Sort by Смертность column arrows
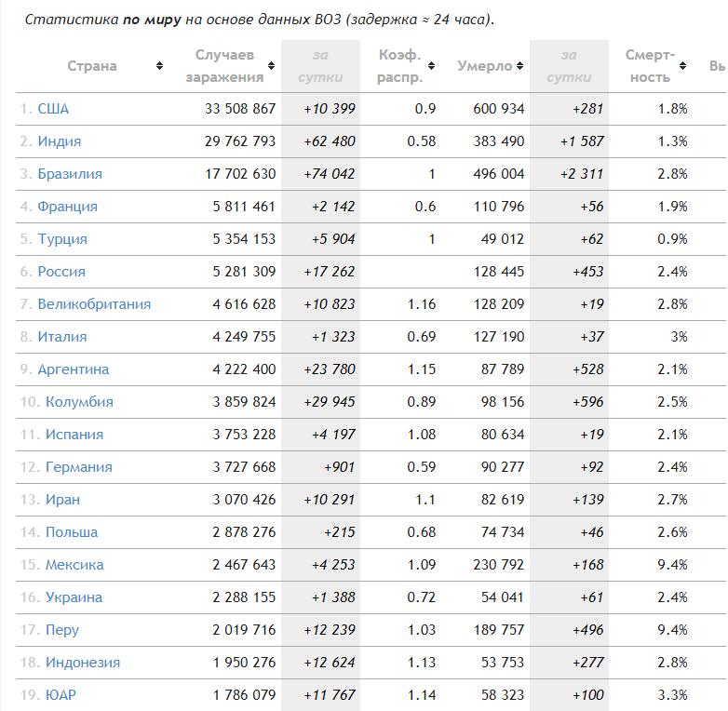The height and width of the screenshot is (711, 728). pyautogui.click(x=682, y=65)
